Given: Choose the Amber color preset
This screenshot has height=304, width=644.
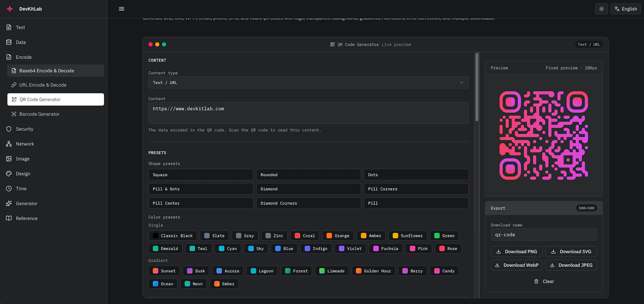Looking at the screenshot, I should tap(371, 236).
